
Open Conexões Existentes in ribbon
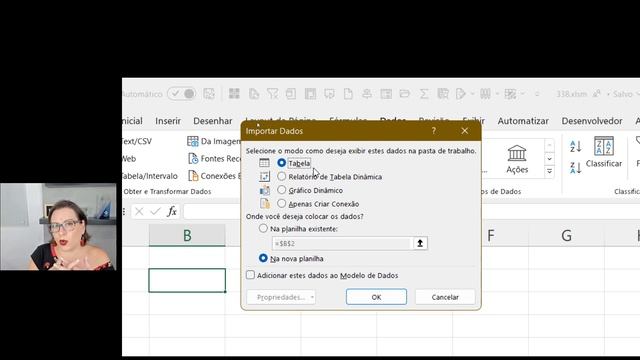pos(216,176)
